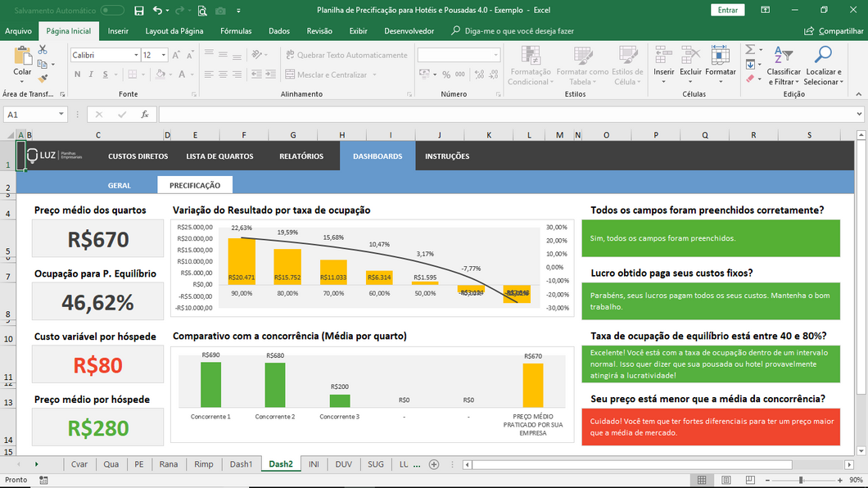Open the Calibri font name dropdown
Image resolution: width=868 pixels, height=488 pixels.
(136, 55)
